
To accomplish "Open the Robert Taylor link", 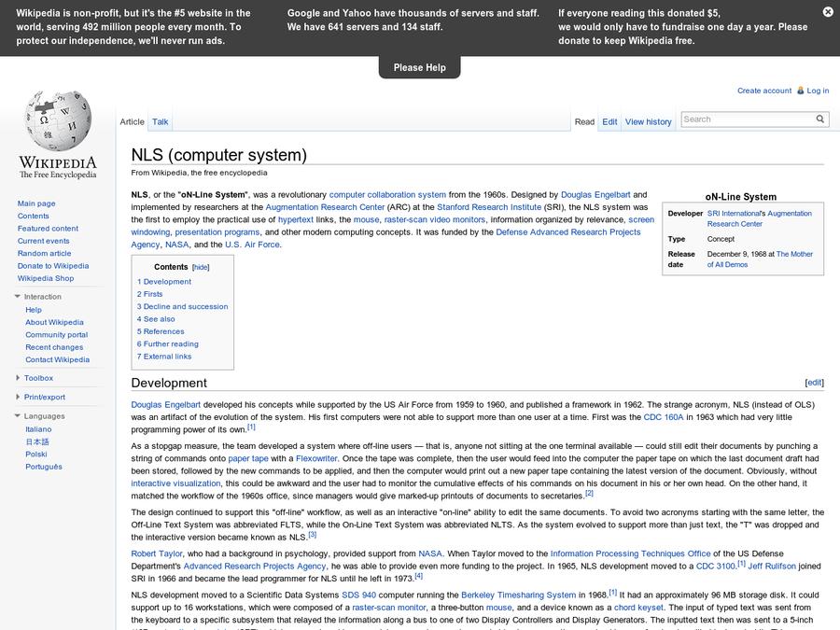I will 157,553.
